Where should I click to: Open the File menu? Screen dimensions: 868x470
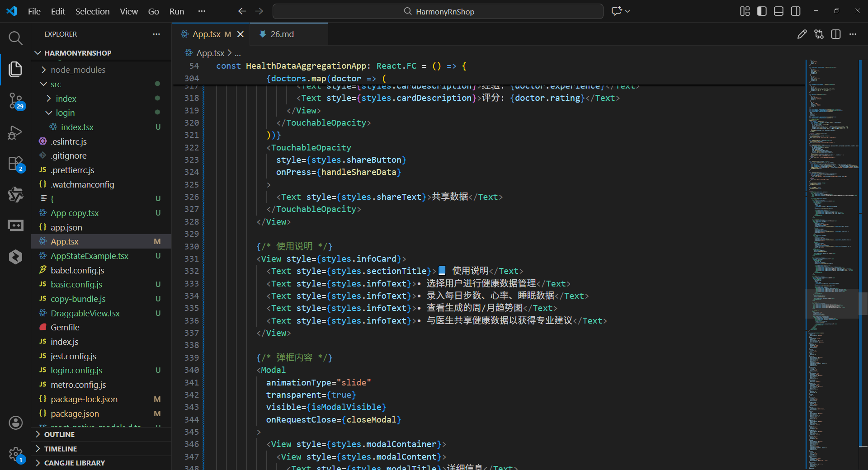(34, 11)
